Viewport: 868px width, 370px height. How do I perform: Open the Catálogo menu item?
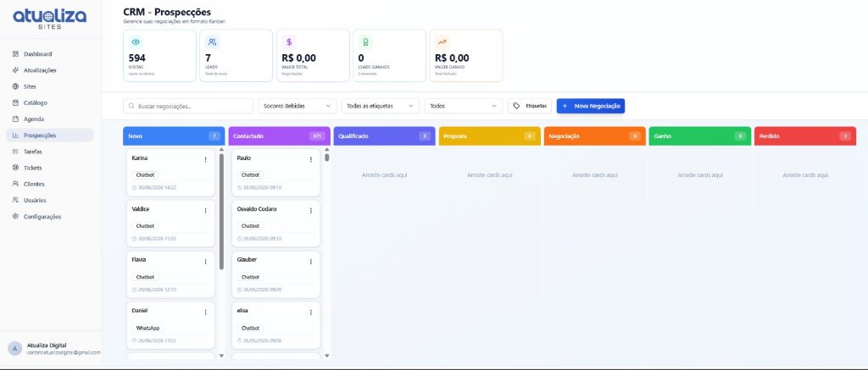[49, 102]
